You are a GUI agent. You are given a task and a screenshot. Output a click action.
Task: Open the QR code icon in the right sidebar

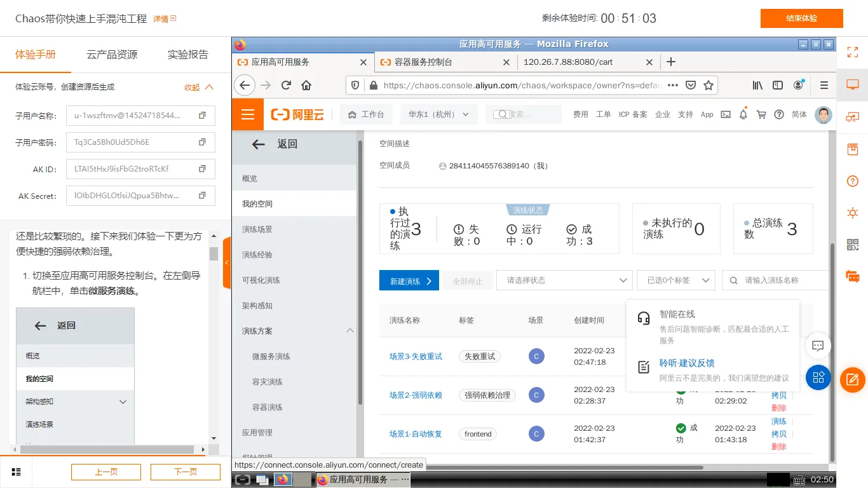click(x=853, y=245)
